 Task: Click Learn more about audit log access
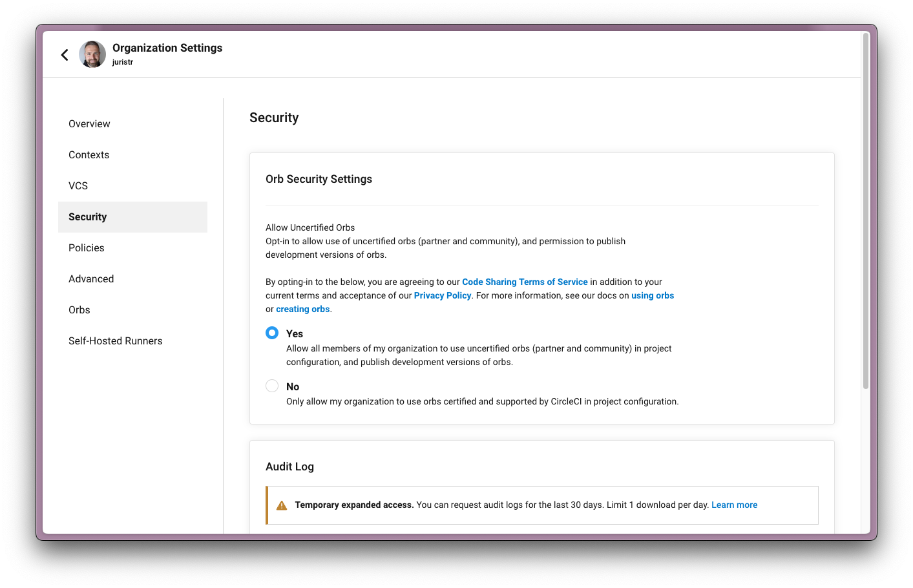click(x=734, y=505)
